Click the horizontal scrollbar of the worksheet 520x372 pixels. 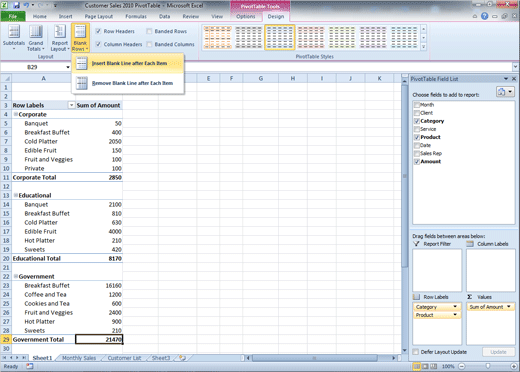click(315, 358)
